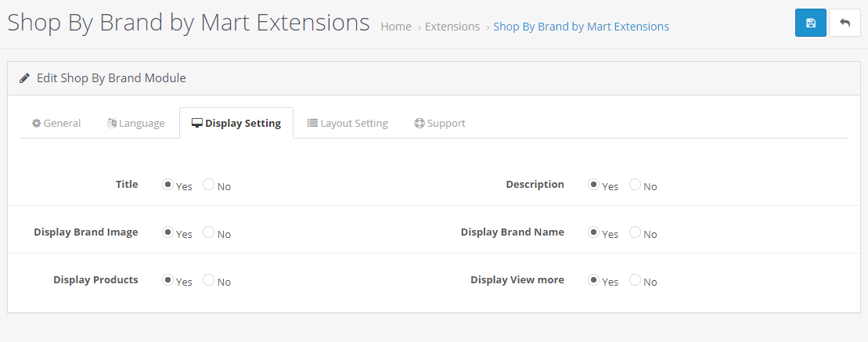Switch to the Language tab
The width and height of the screenshot is (868, 342).
point(135,123)
